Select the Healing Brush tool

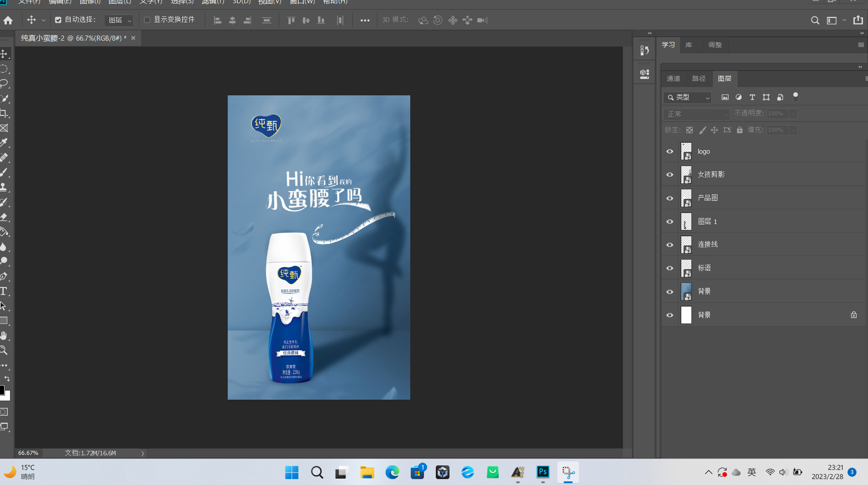pos(4,158)
